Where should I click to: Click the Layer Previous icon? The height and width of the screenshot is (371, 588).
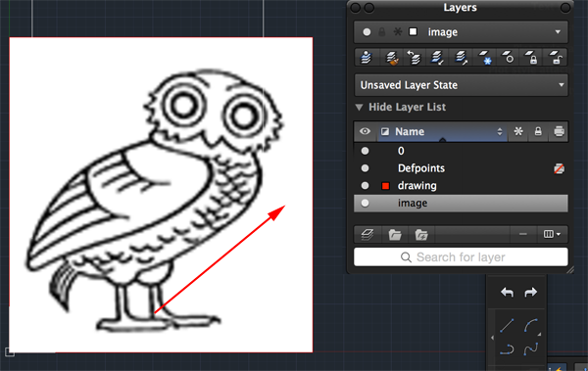tap(414, 58)
